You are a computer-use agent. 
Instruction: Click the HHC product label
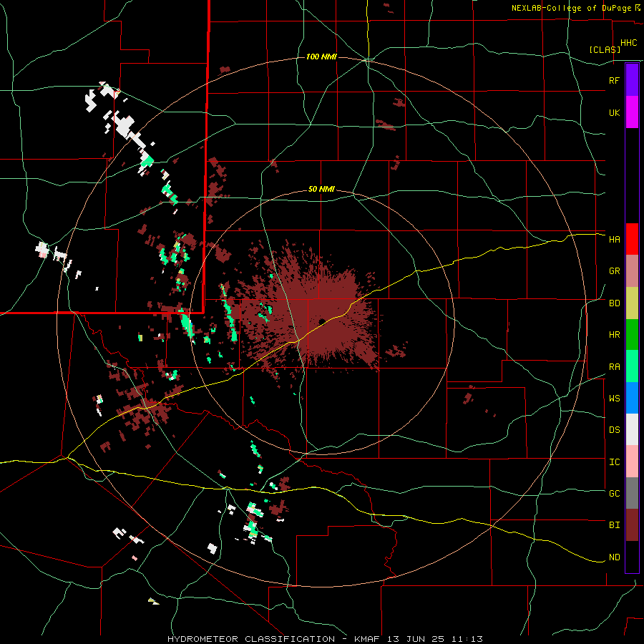pyautogui.click(x=628, y=43)
